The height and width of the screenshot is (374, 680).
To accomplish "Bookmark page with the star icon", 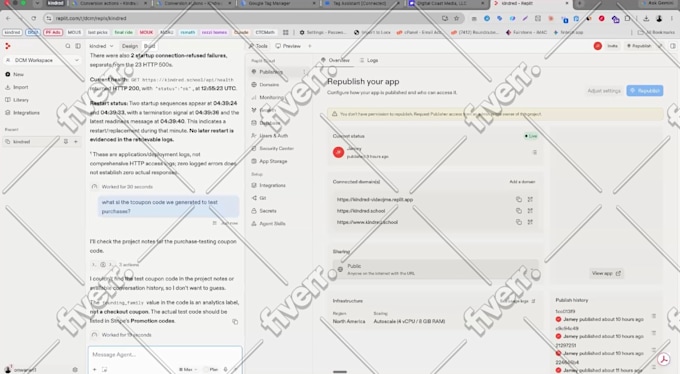I will pos(457,18).
